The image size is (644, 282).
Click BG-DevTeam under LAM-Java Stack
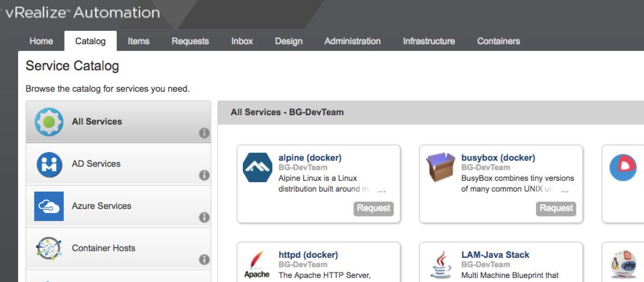click(x=486, y=265)
